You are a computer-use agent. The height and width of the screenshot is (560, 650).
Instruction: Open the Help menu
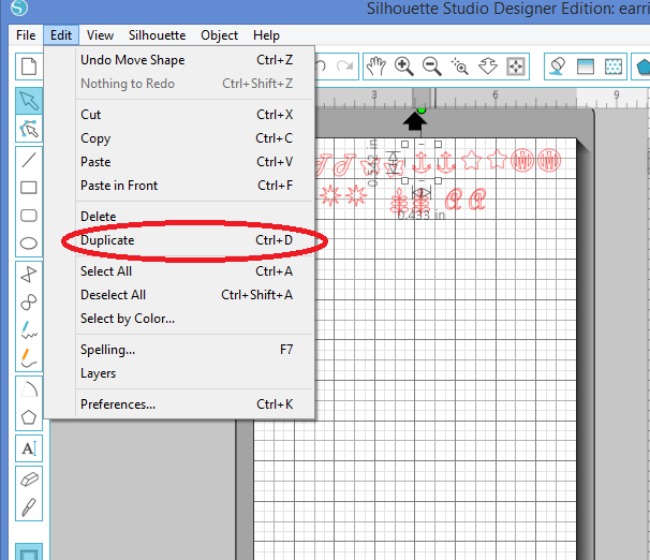tap(266, 35)
